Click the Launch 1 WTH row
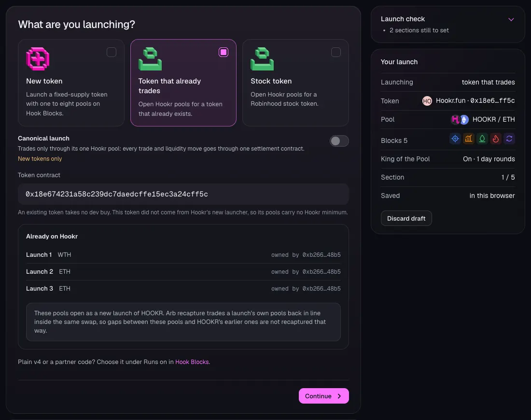The width and height of the screenshot is (531, 420). point(183,255)
